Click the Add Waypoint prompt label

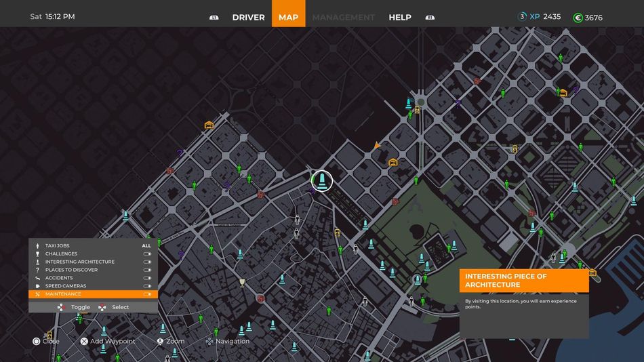[x=113, y=342]
